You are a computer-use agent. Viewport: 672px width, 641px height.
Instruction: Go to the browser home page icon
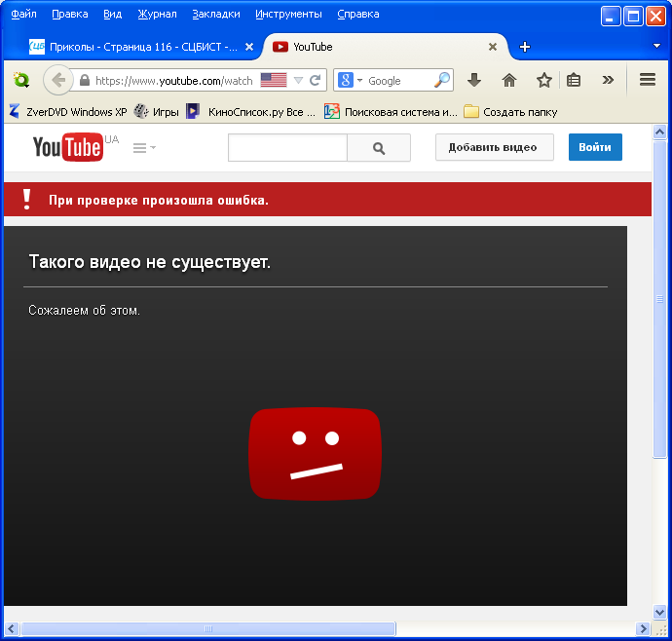508,80
